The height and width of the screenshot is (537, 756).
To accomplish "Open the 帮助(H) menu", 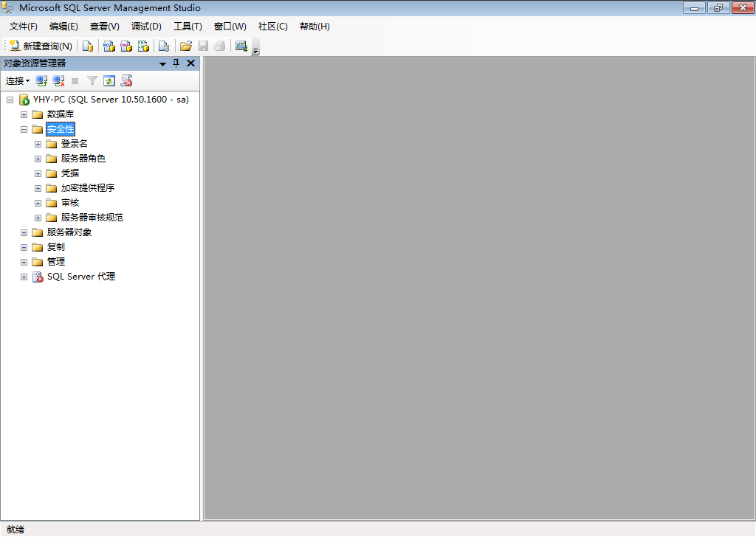I will (x=315, y=27).
